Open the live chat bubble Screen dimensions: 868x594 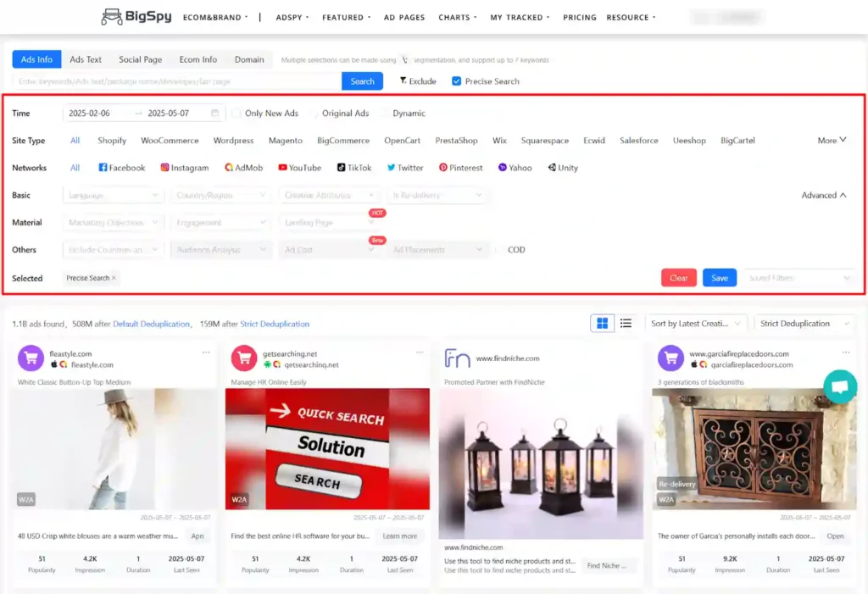[x=840, y=386]
